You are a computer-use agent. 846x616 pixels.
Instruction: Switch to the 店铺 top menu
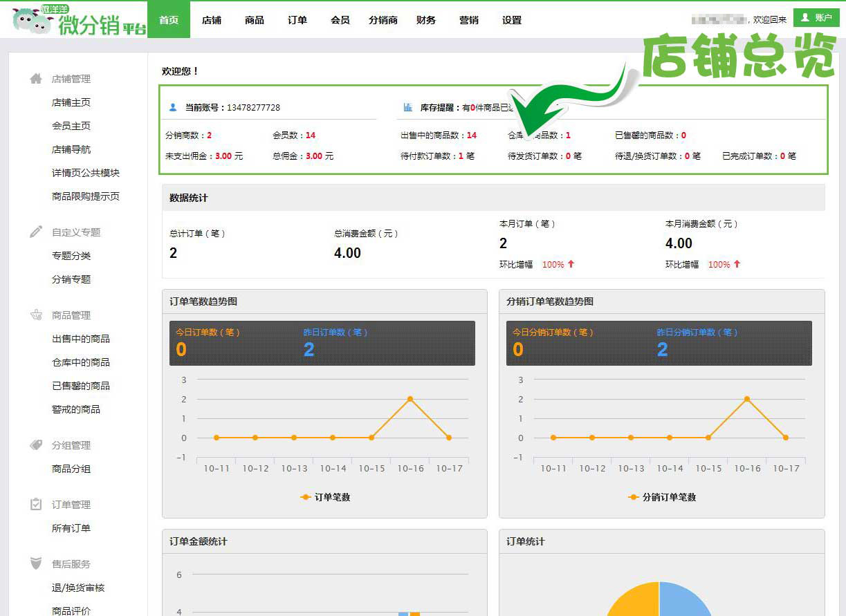click(212, 20)
